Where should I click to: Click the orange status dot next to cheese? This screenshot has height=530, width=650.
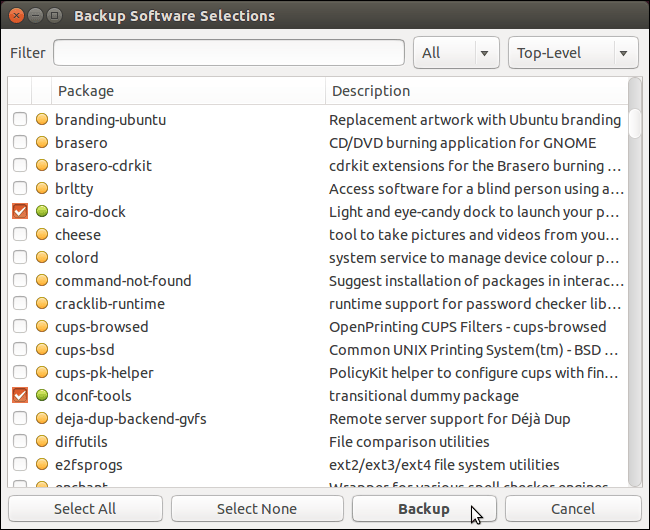point(42,235)
